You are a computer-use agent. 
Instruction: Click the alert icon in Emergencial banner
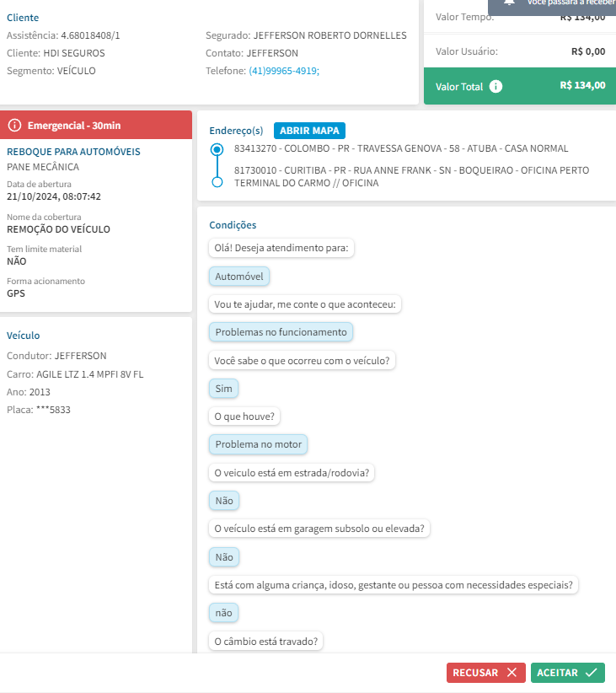[14, 126]
